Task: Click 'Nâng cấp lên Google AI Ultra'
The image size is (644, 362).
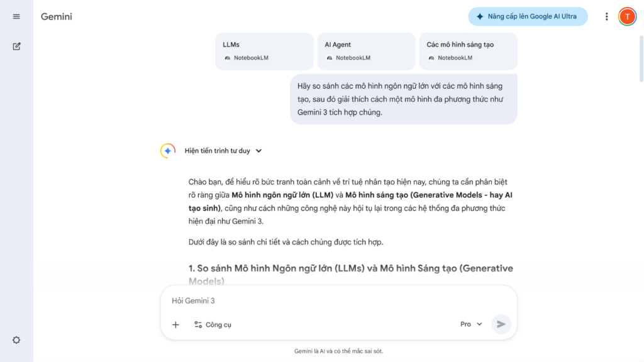Action: [527, 16]
